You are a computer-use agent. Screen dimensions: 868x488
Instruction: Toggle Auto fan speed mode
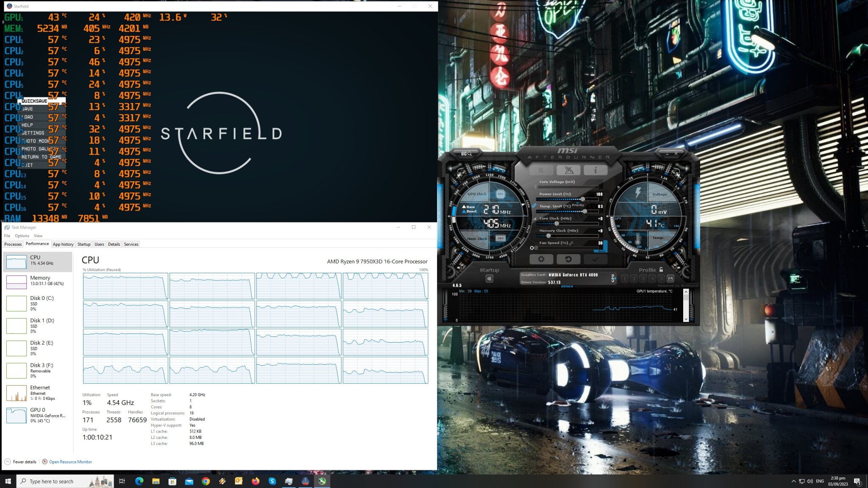pos(601,251)
